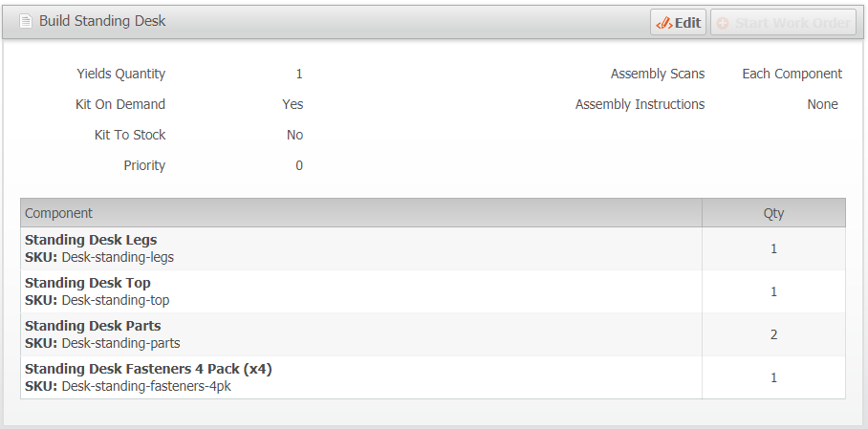
Task: Click quantity 2 for Standing Desk Parts
Action: tap(773, 334)
